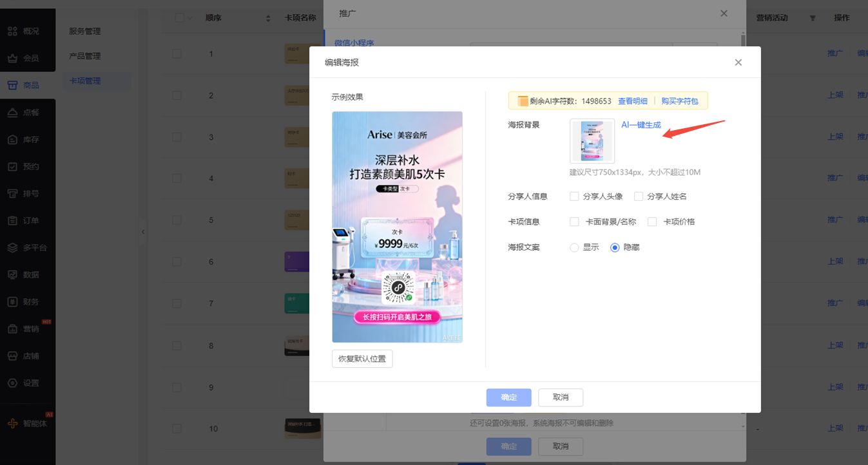
Task: Click 上架 link in table row 10
Action: click(835, 428)
